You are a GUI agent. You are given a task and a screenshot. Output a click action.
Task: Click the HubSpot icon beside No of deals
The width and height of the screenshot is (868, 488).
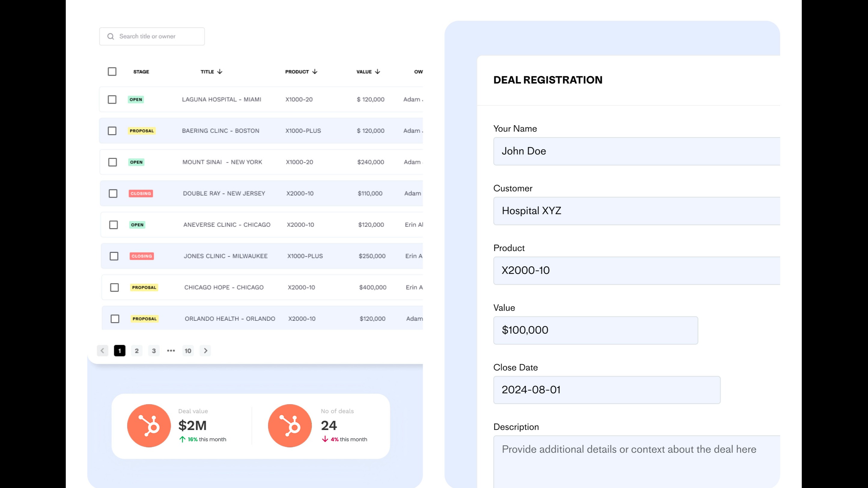pyautogui.click(x=290, y=426)
